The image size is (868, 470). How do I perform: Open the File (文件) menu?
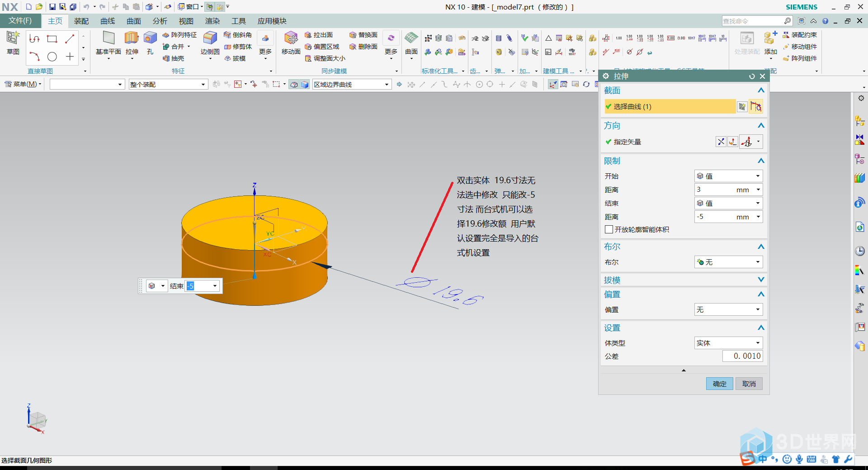tap(20, 21)
